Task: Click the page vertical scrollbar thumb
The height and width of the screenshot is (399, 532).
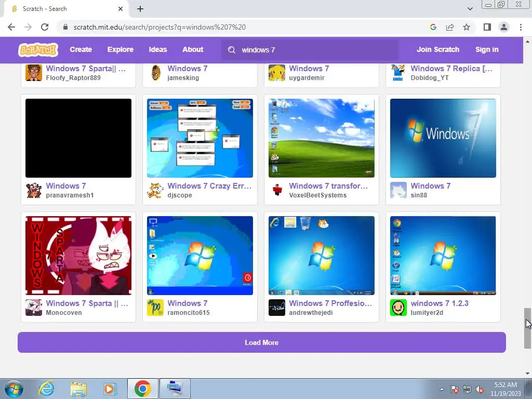Action: [x=527, y=328]
